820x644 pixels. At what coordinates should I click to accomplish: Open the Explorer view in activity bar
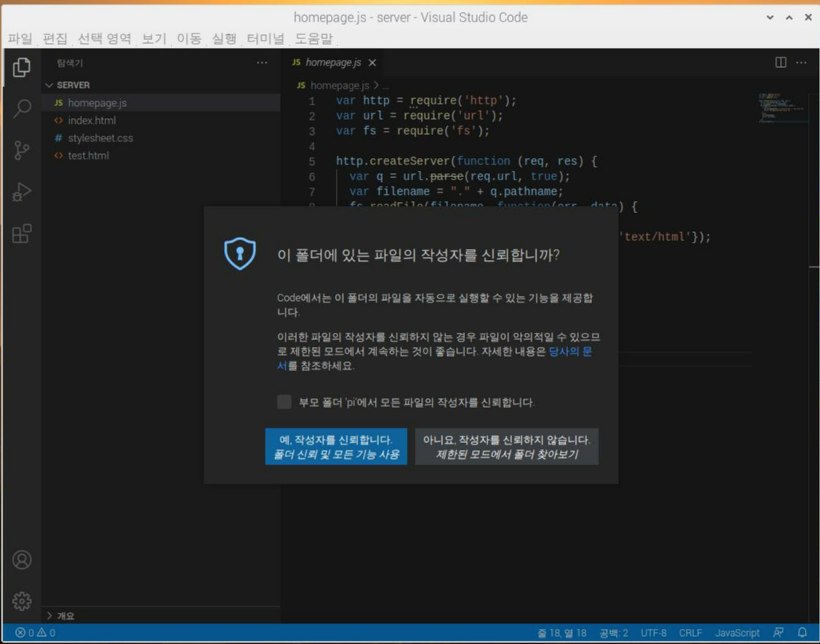(22, 68)
